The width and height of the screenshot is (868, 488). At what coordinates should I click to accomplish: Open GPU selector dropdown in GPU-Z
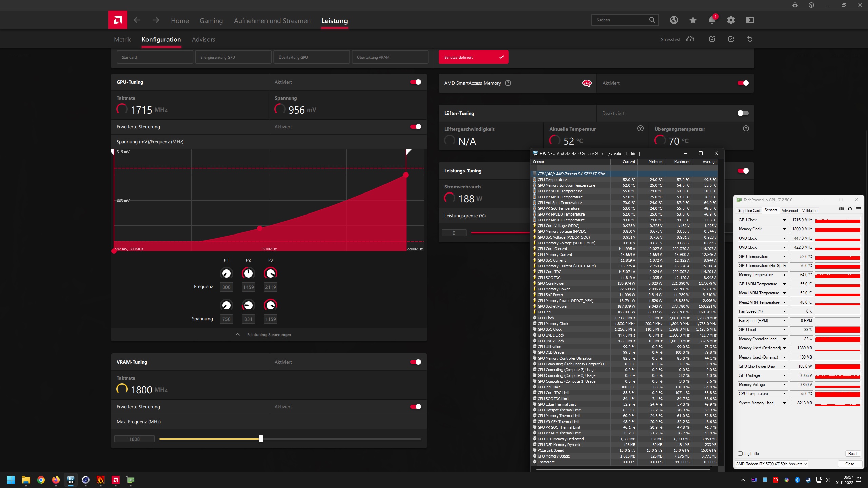pos(771,464)
